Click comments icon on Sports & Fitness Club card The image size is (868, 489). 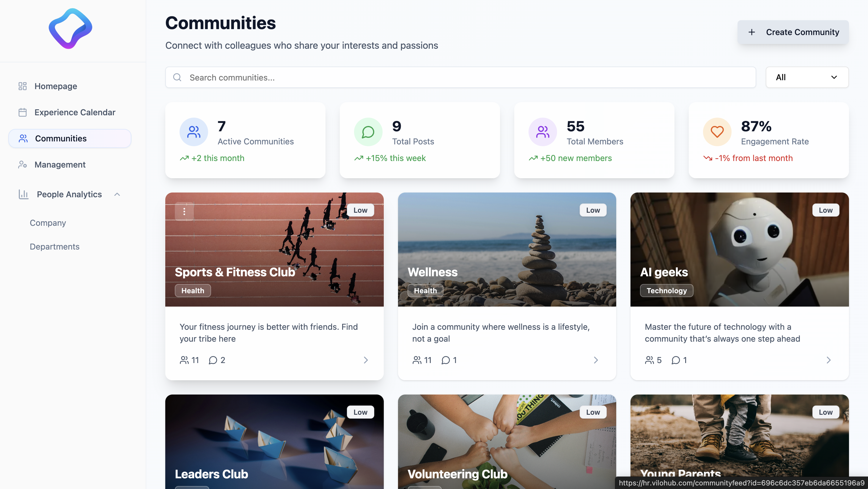click(x=213, y=360)
